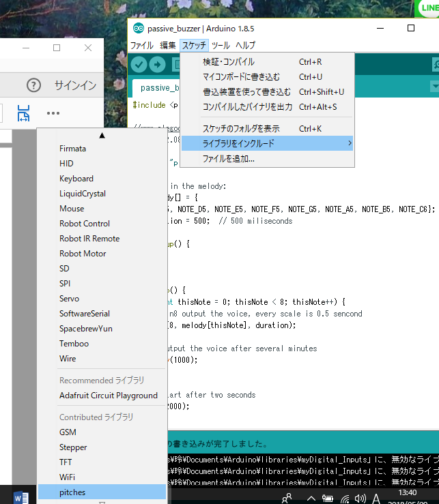Click the Verify checkmark button in Arduino toolbar
The width and height of the screenshot is (439, 504).
point(139,65)
